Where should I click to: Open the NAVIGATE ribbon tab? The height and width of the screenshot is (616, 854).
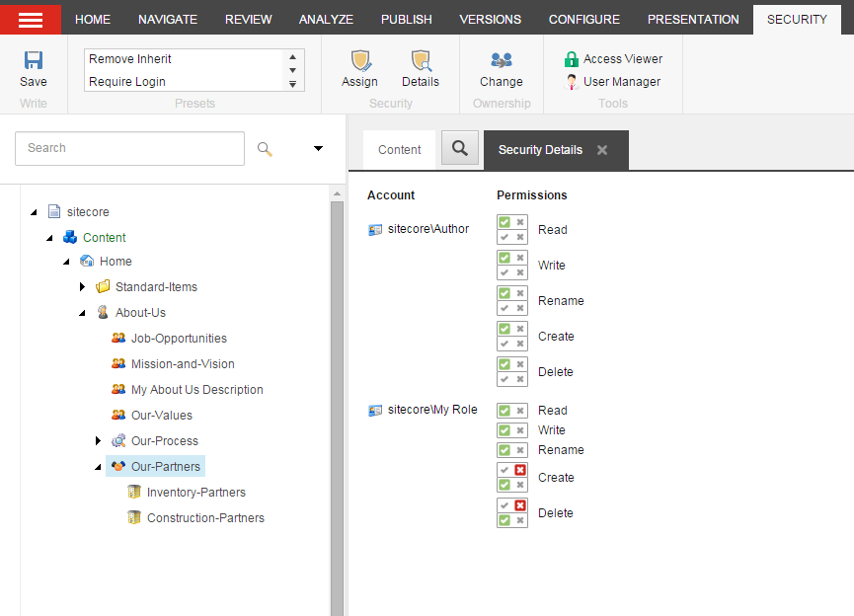tap(168, 20)
